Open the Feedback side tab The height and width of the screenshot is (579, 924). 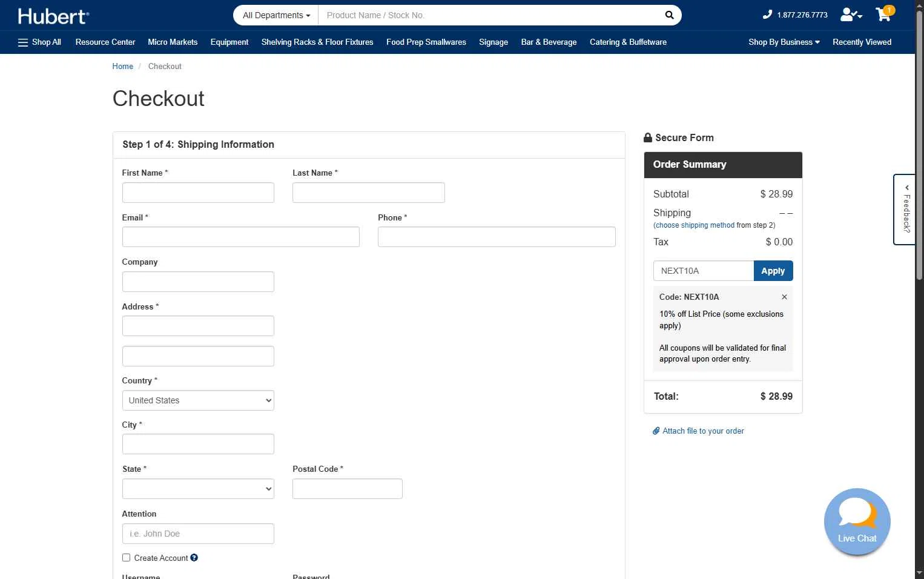point(905,210)
